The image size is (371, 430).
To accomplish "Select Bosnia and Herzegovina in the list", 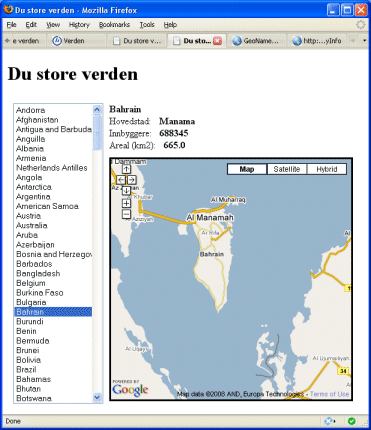I will 53,254.
